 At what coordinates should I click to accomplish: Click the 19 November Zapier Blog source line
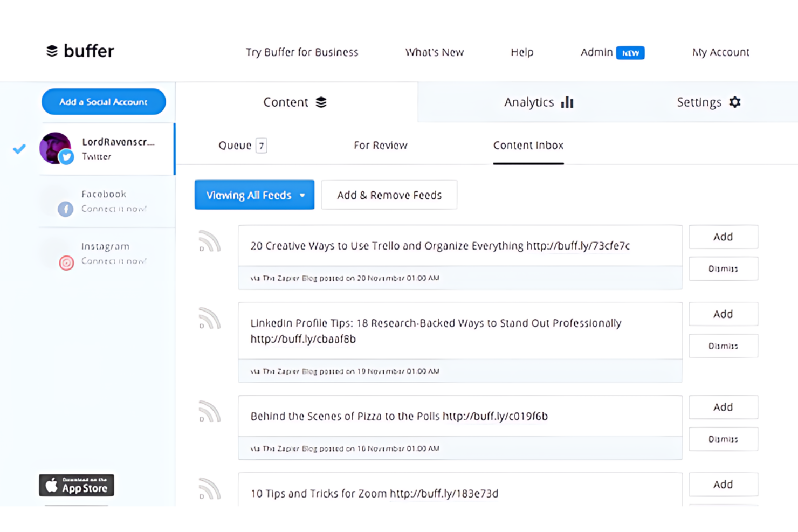pos(345,371)
